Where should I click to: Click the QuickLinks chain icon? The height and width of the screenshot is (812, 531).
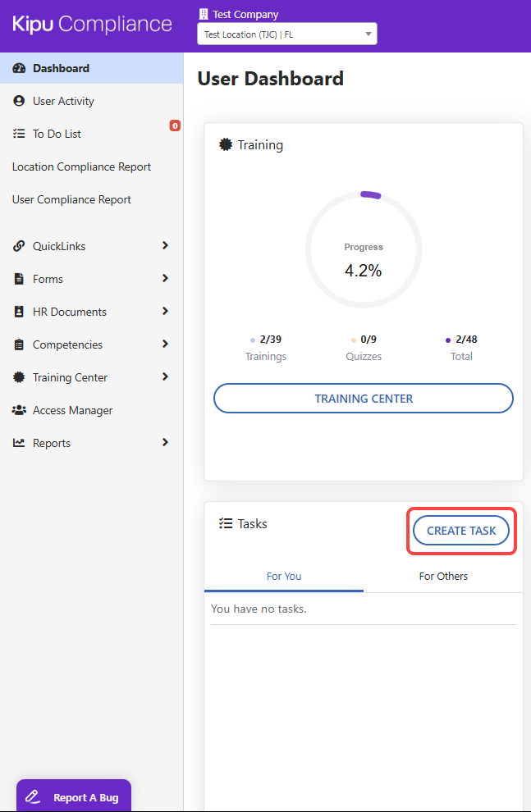point(19,246)
